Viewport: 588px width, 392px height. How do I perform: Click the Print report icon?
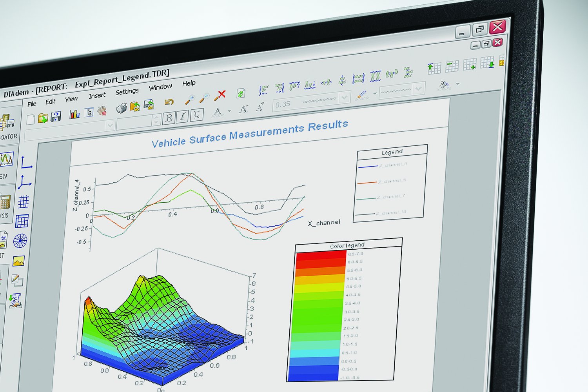point(121,108)
